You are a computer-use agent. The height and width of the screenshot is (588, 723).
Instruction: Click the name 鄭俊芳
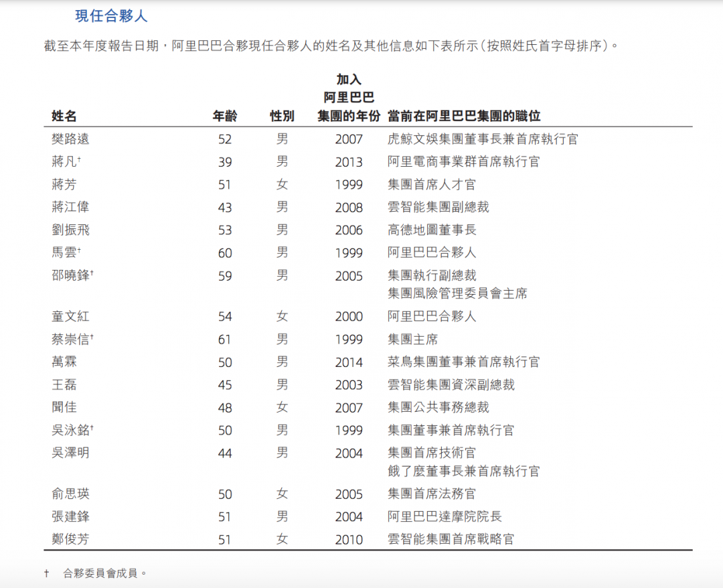tap(70, 539)
